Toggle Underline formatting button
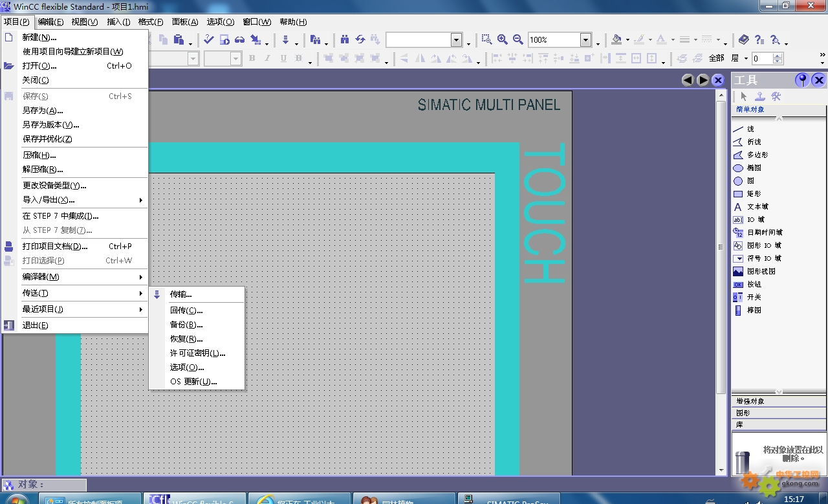 click(283, 58)
